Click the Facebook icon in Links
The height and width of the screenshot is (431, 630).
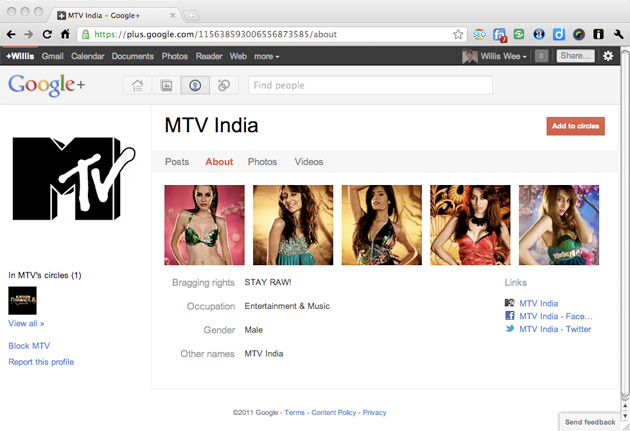[x=509, y=316]
